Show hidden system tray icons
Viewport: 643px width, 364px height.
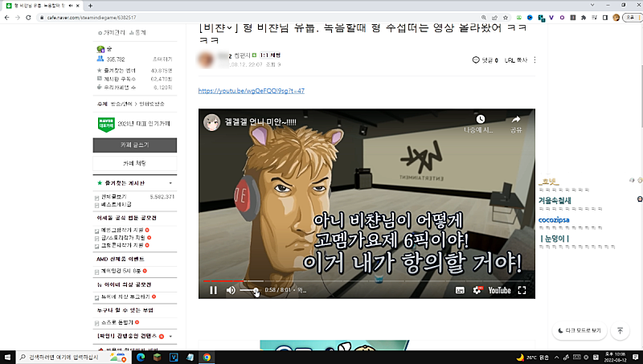click(556, 358)
